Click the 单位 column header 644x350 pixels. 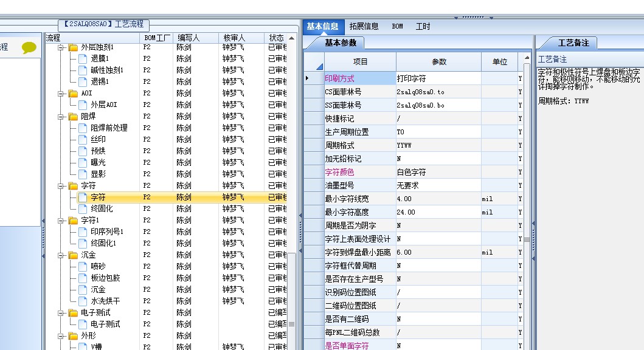[499, 62]
